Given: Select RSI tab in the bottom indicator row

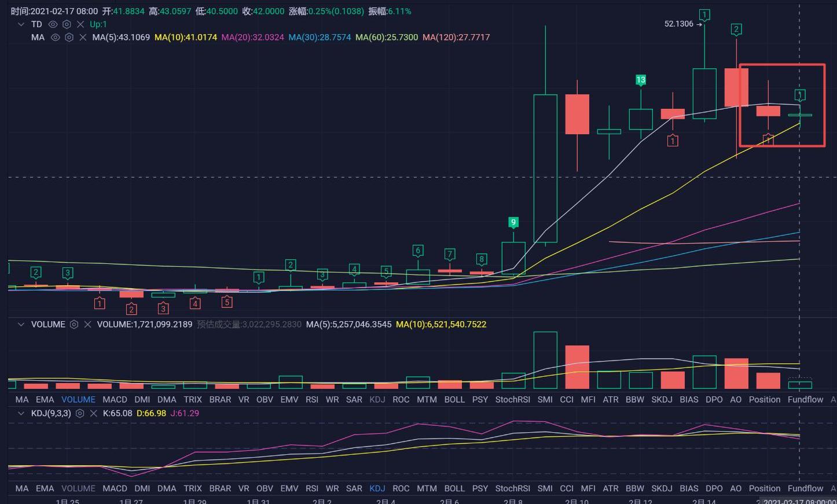Looking at the screenshot, I should coord(312,488).
